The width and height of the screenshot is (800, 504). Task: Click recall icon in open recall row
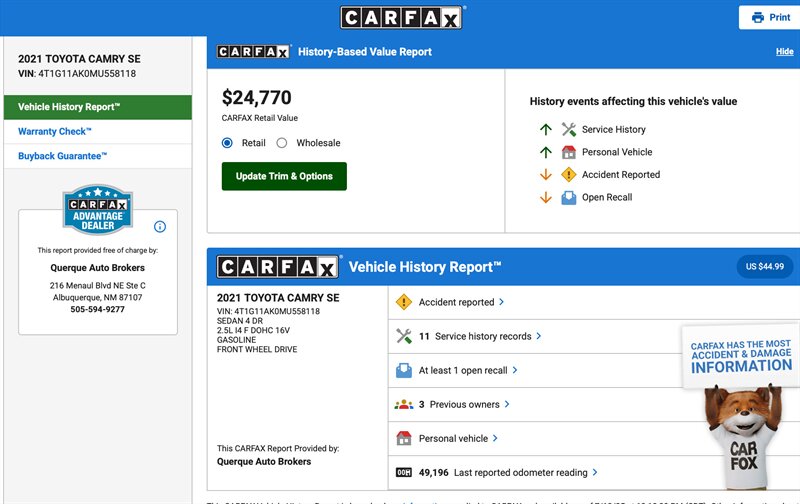tap(404, 370)
